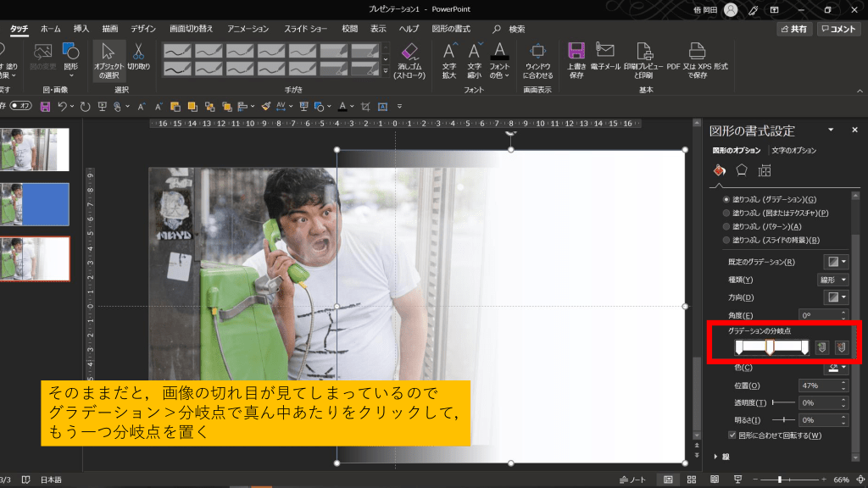Select the stroke eraser (消しゴム) tool

point(409,59)
